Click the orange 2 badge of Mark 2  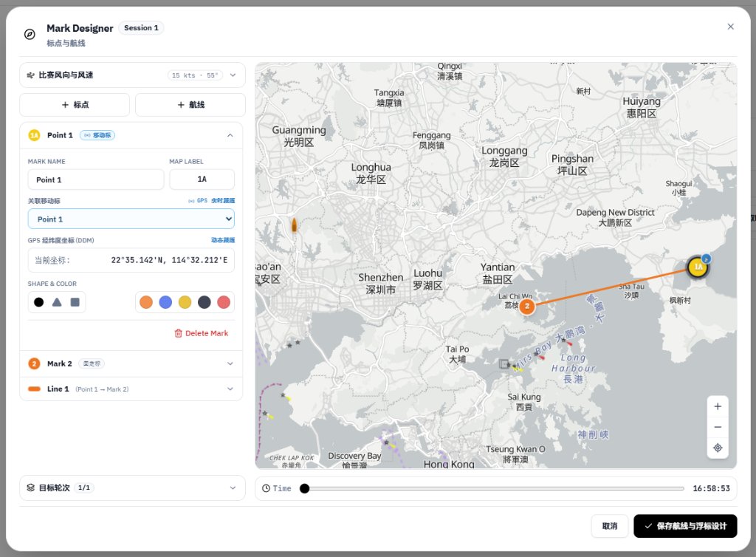tap(34, 363)
